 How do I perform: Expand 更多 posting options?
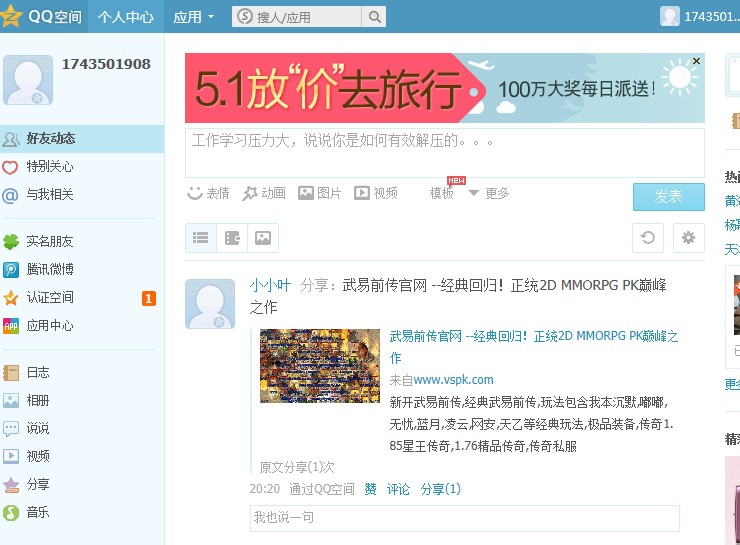488,193
